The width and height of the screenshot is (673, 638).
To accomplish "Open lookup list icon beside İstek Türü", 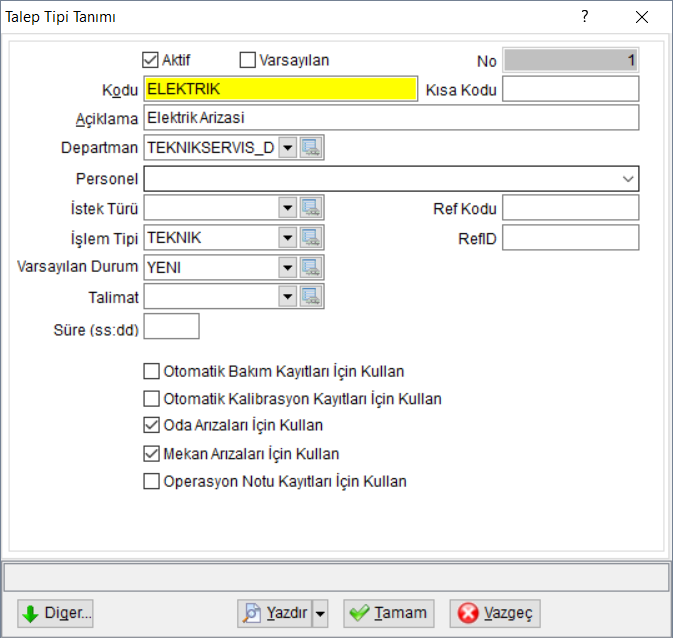I will 311,208.
